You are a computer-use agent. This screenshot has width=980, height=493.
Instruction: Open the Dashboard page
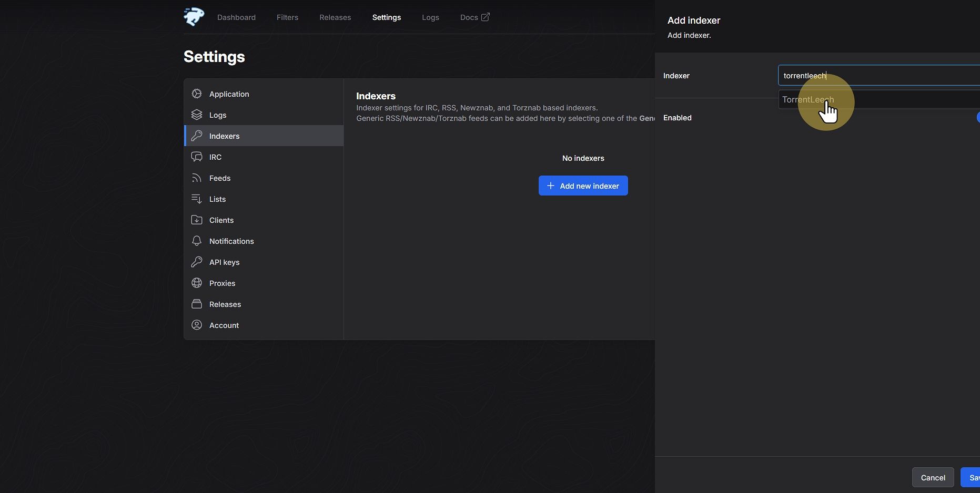point(236,17)
